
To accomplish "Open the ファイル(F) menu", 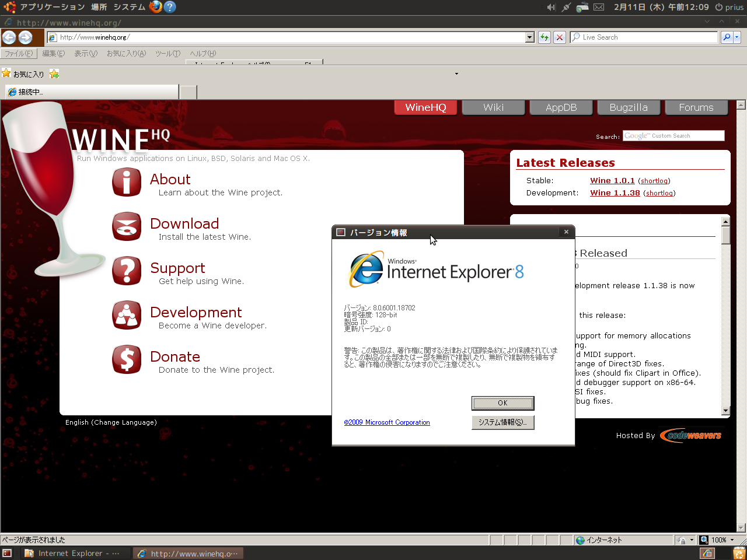I will point(19,54).
